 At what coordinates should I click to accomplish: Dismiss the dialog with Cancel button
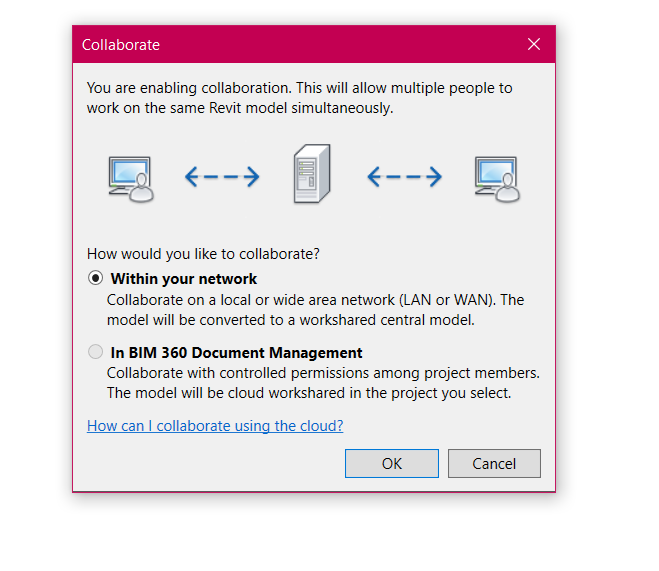(x=494, y=463)
